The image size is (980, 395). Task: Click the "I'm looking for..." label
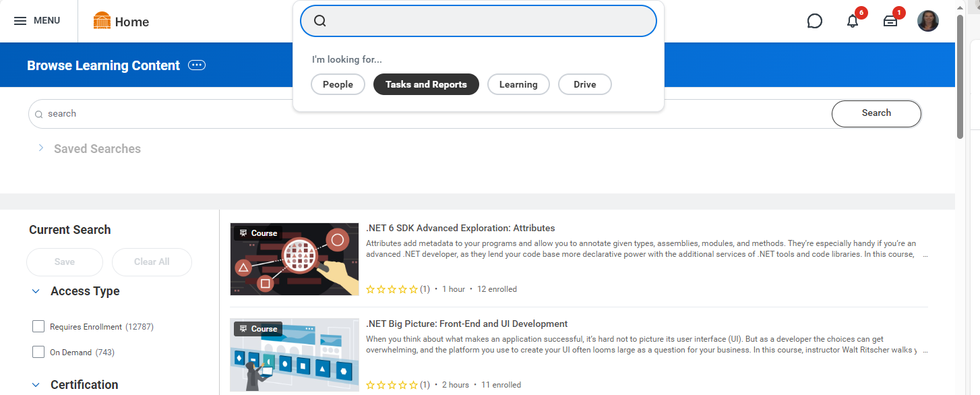pyautogui.click(x=347, y=60)
